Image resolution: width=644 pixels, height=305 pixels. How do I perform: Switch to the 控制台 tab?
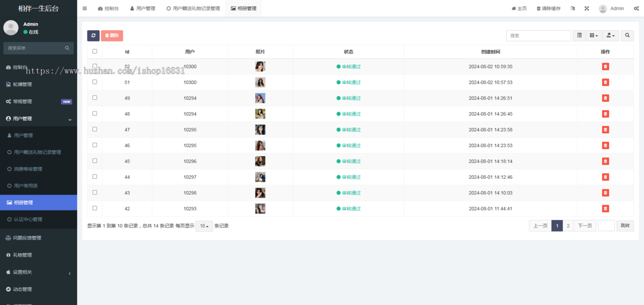click(x=108, y=9)
